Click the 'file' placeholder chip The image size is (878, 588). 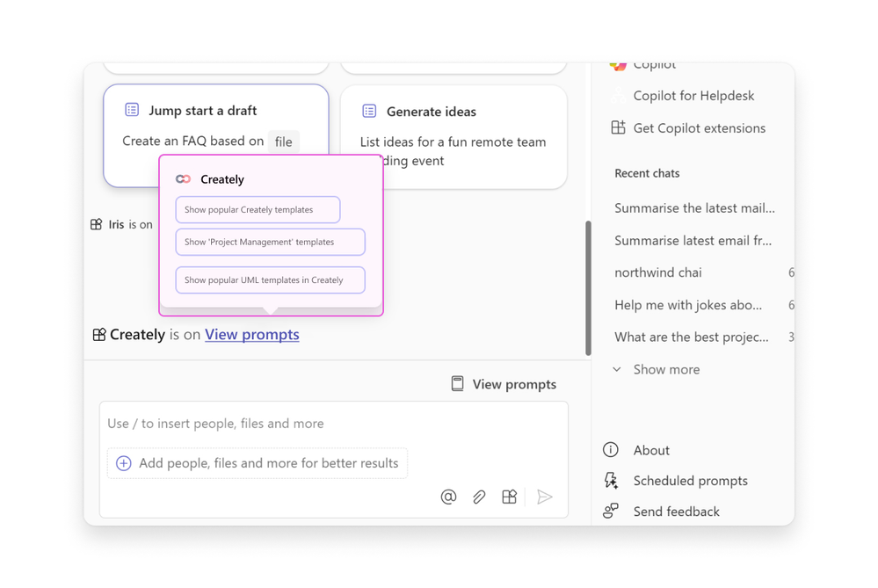coord(283,142)
